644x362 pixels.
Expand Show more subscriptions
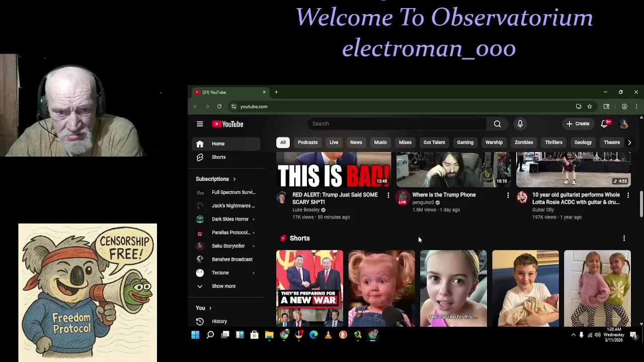[225, 286]
